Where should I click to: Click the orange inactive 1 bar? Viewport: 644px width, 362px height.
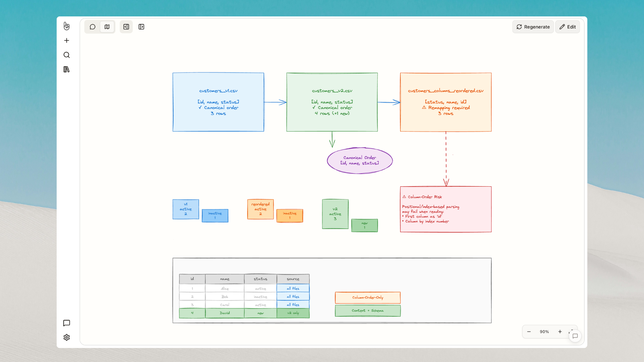(290, 216)
